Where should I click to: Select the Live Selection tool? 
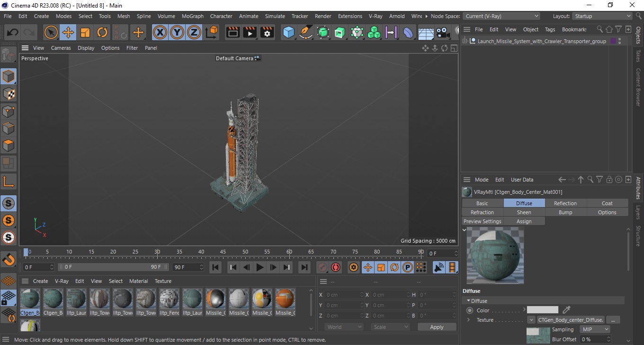(x=51, y=32)
